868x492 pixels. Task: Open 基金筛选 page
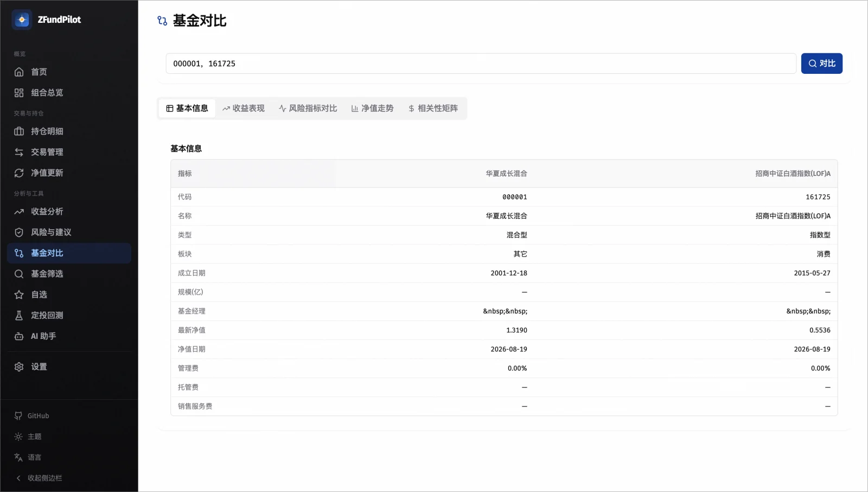[x=69, y=274]
